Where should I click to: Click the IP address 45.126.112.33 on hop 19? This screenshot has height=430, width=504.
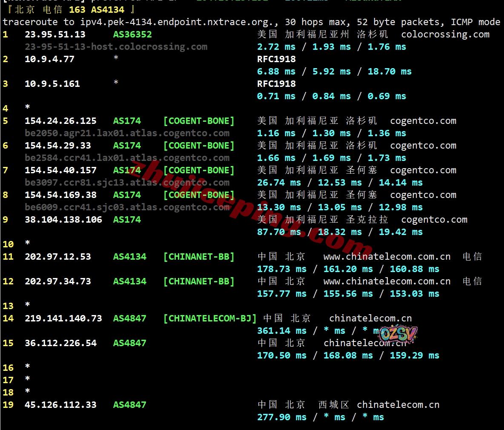click(x=60, y=405)
